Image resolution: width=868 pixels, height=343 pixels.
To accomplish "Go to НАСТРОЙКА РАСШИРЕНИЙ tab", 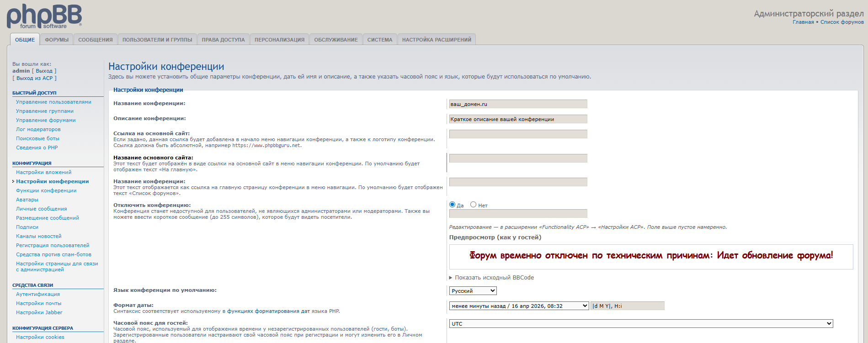I will 437,40.
